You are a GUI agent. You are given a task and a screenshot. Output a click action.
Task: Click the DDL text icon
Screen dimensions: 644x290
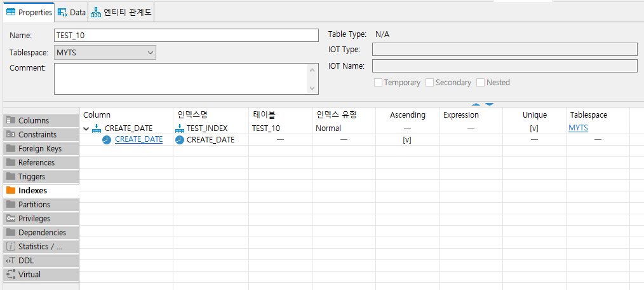tap(11, 260)
